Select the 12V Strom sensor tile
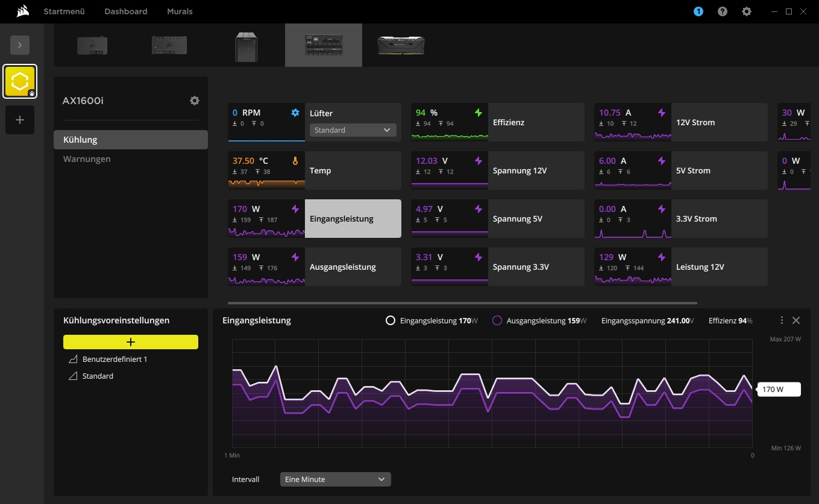 [x=681, y=122]
